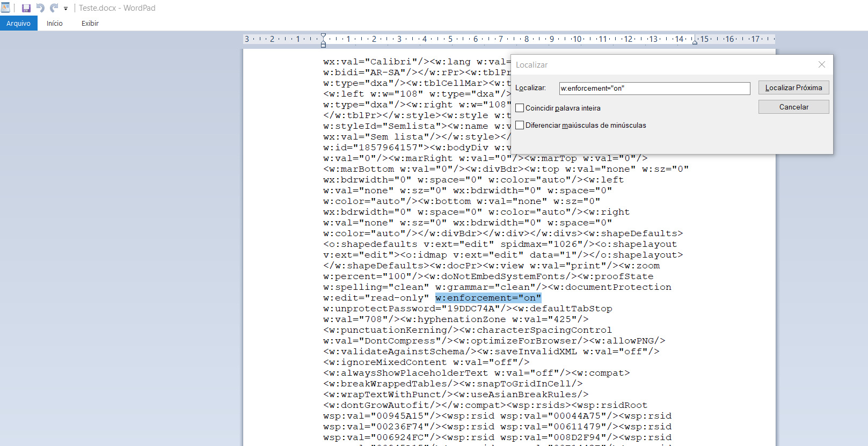
Task: Click the Redo arrow icon
Action: click(x=54, y=8)
